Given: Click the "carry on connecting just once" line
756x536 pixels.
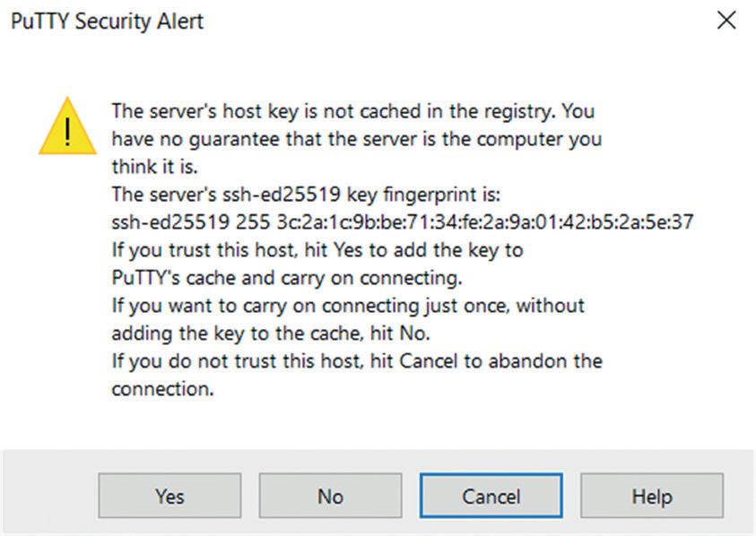Looking at the screenshot, I should [347, 306].
